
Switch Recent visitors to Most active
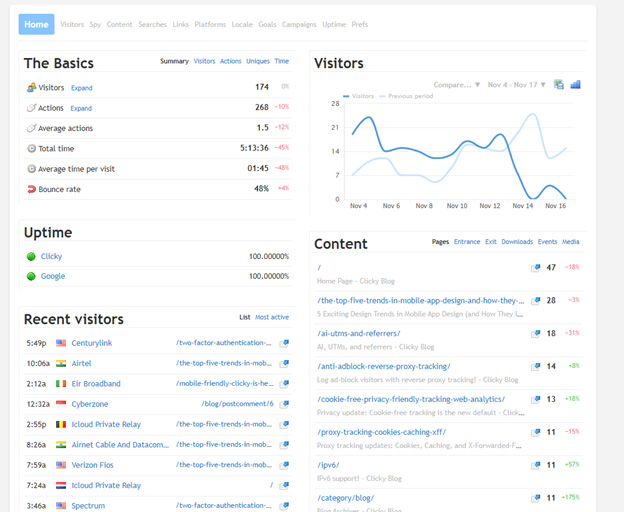[x=272, y=317]
